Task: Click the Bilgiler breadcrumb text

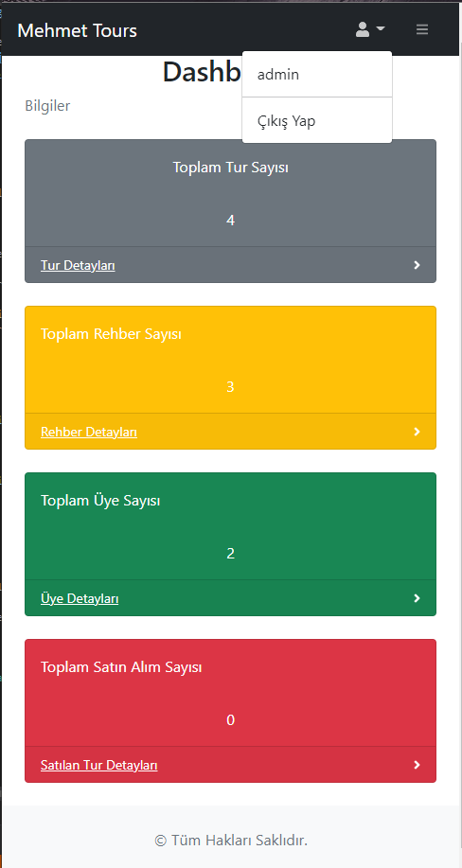Action: click(47, 106)
